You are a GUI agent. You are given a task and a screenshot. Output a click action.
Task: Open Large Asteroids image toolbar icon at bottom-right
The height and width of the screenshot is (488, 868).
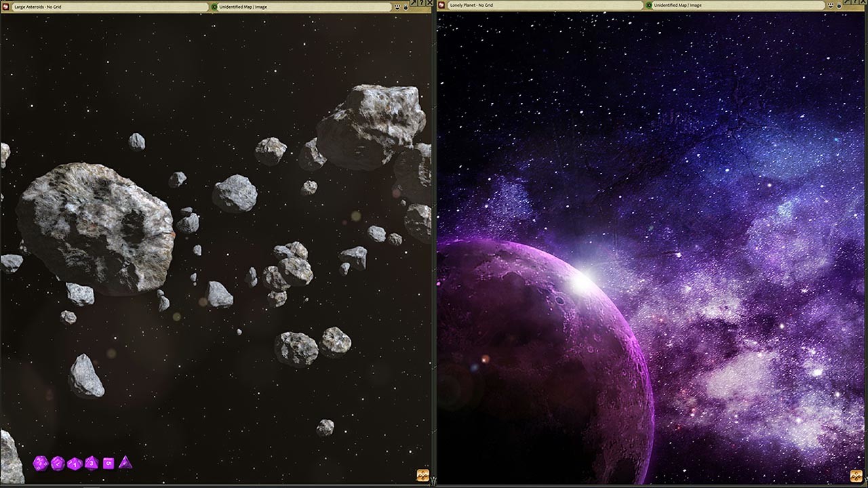pos(422,475)
